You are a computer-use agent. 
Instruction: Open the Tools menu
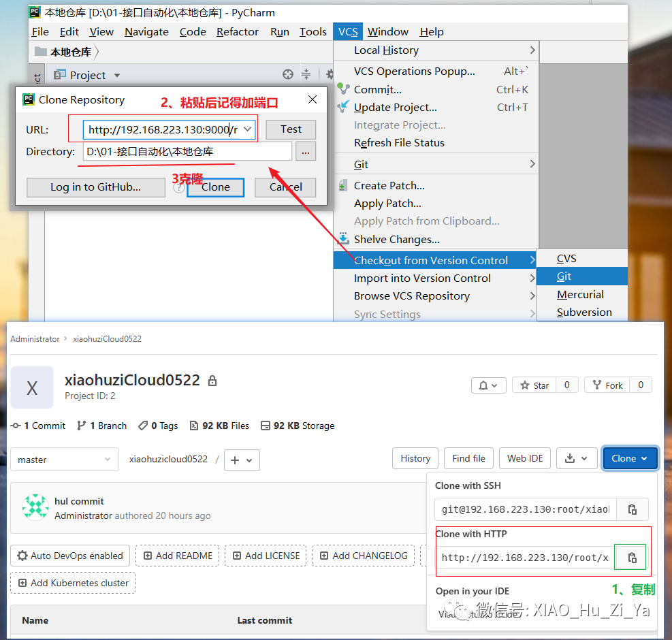[313, 32]
